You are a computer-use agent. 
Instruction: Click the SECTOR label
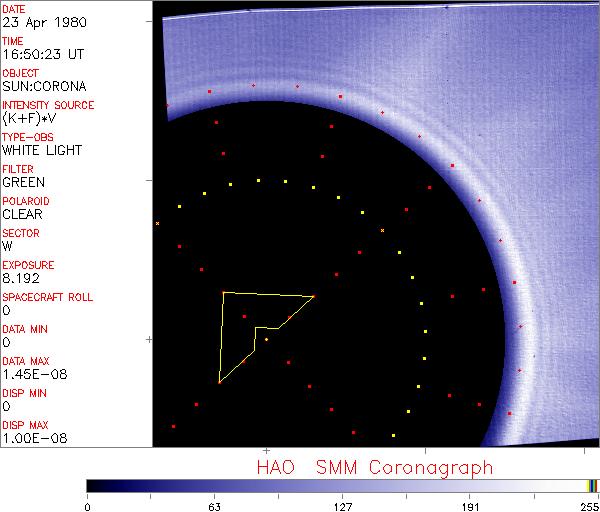(x=20, y=233)
